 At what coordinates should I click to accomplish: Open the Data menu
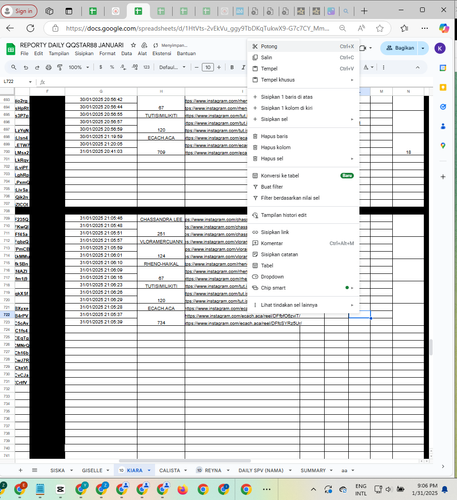pos(126,53)
